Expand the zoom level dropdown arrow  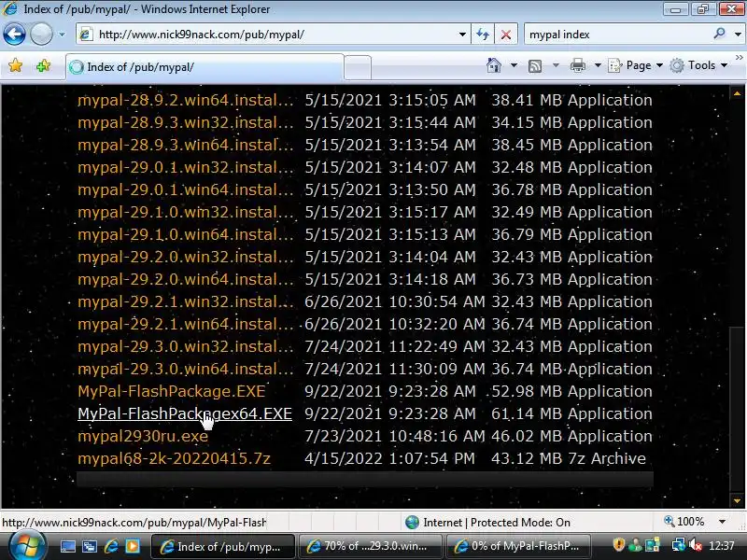722,522
